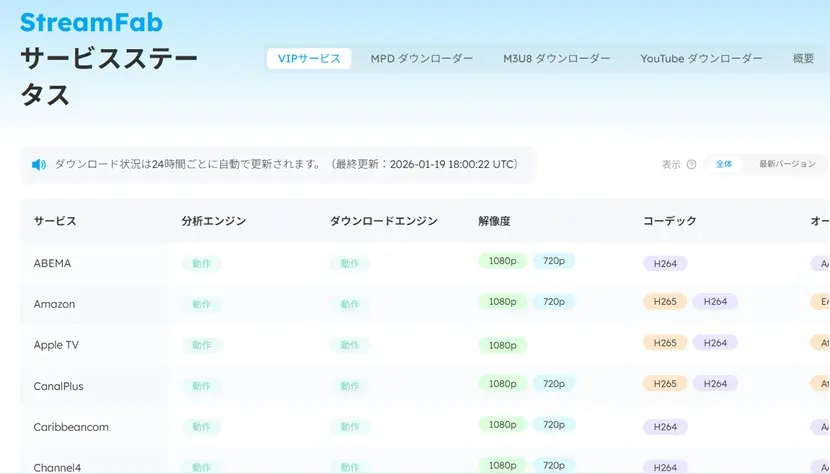Click the Apple TV service name
The image size is (830, 474).
point(56,345)
